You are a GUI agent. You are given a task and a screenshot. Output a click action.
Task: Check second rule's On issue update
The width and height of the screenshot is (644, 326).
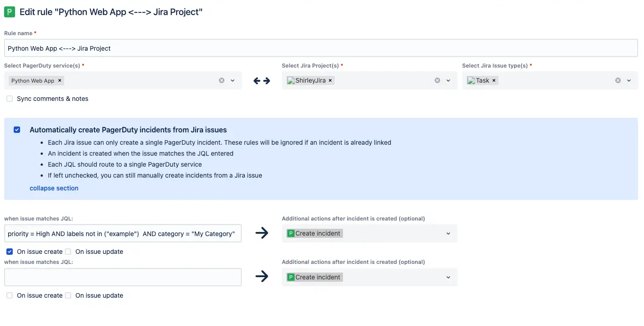pos(68,295)
